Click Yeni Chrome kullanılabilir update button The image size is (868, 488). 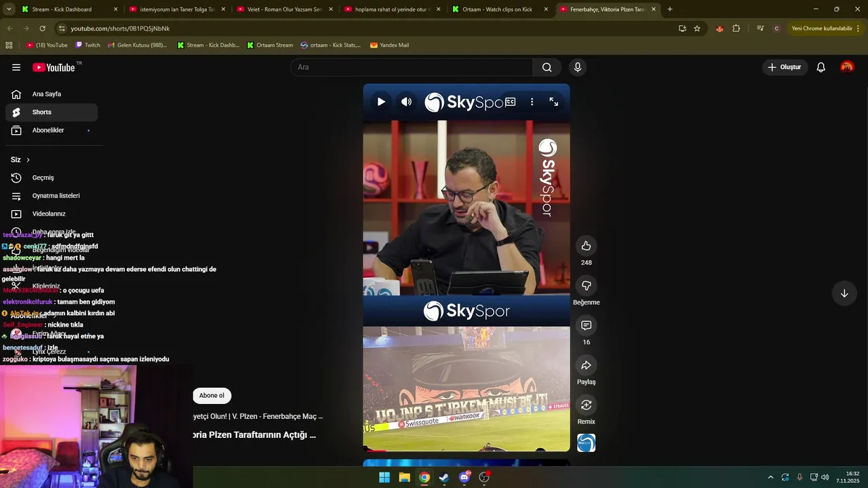point(825,28)
